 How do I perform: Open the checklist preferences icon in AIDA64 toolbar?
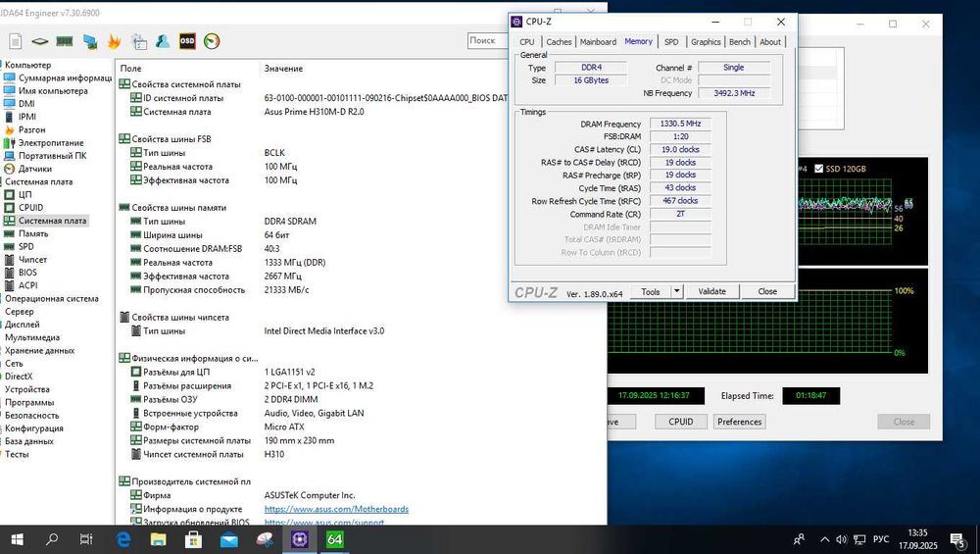[x=139, y=41]
